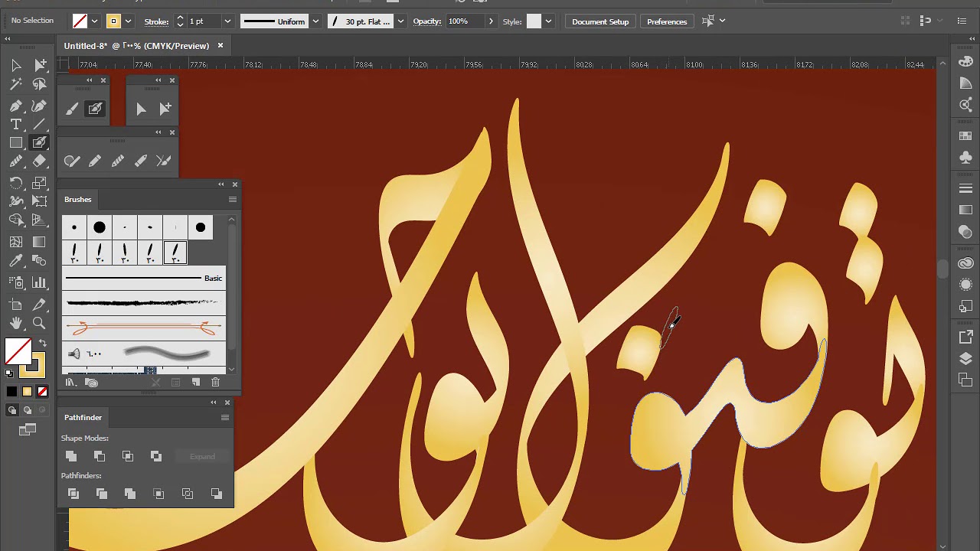
Task: Select the Selection tool arrow
Action: (16, 66)
